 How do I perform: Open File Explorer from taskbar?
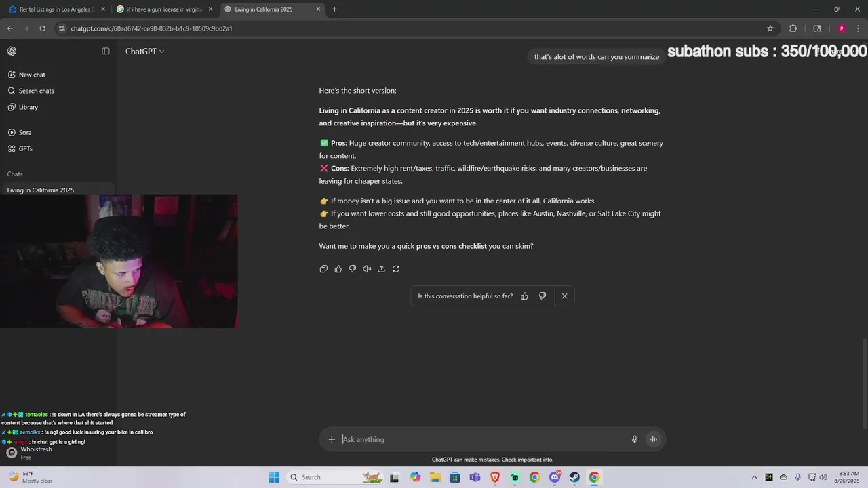click(435, 477)
